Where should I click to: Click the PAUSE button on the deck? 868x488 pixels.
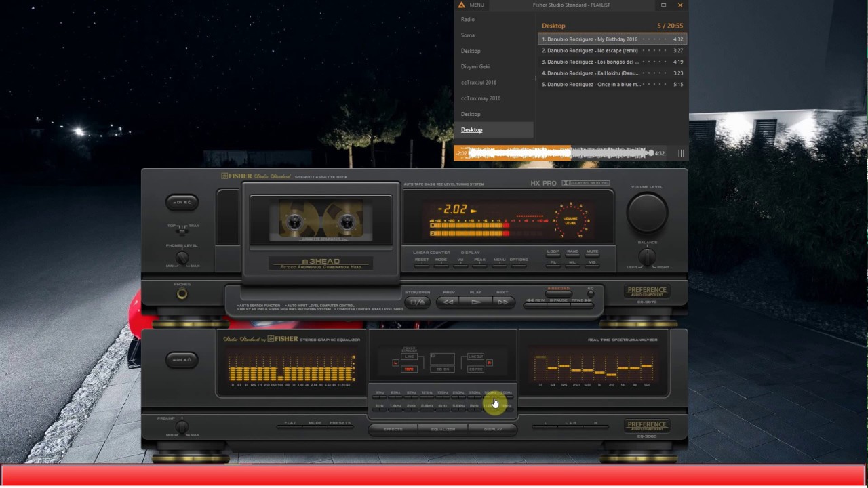tap(559, 306)
